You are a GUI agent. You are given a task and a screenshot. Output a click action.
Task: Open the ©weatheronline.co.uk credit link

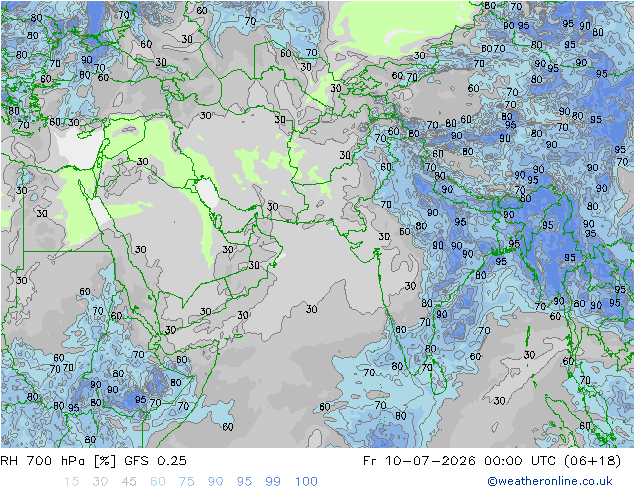[x=550, y=481]
